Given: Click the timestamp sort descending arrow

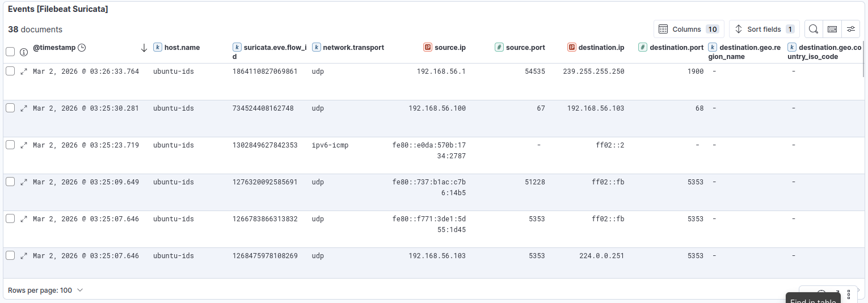Looking at the screenshot, I should (144, 48).
